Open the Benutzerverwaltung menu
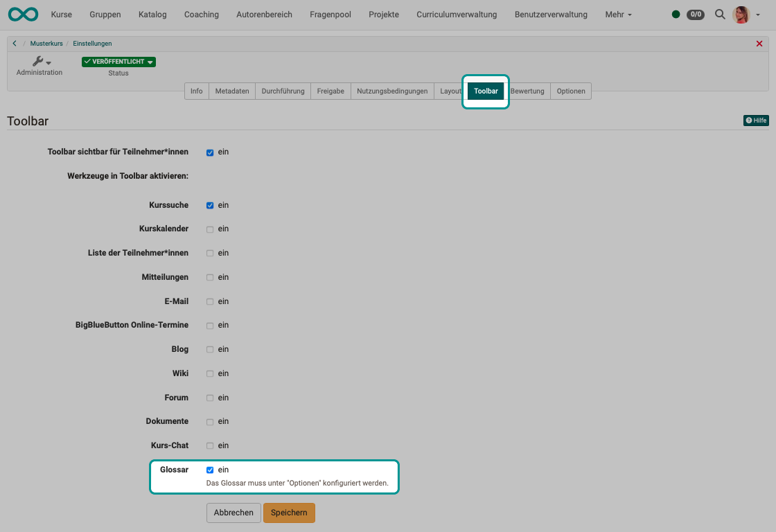 tap(551, 14)
